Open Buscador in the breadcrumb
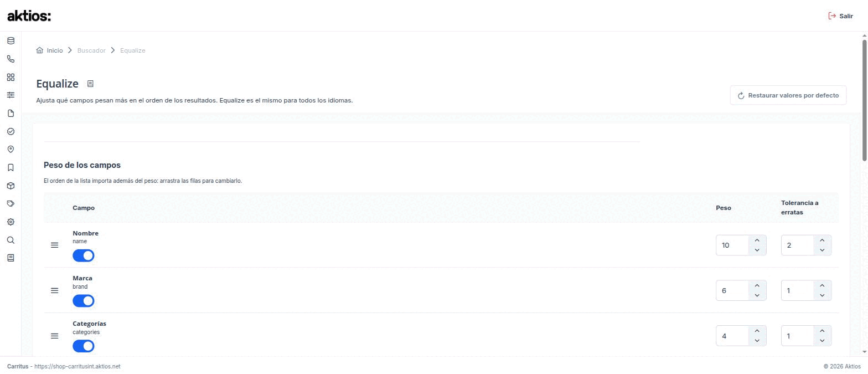Image resolution: width=868 pixels, height=374 pixels. (91, 50)
